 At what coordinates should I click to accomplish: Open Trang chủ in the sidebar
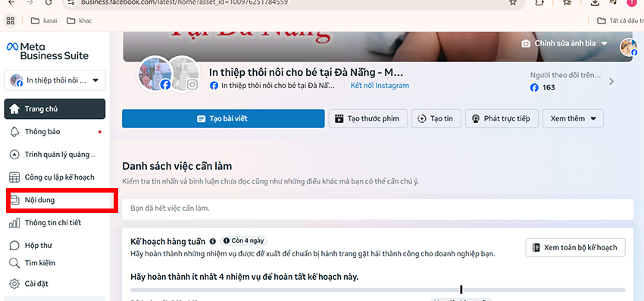click(55, 109)
